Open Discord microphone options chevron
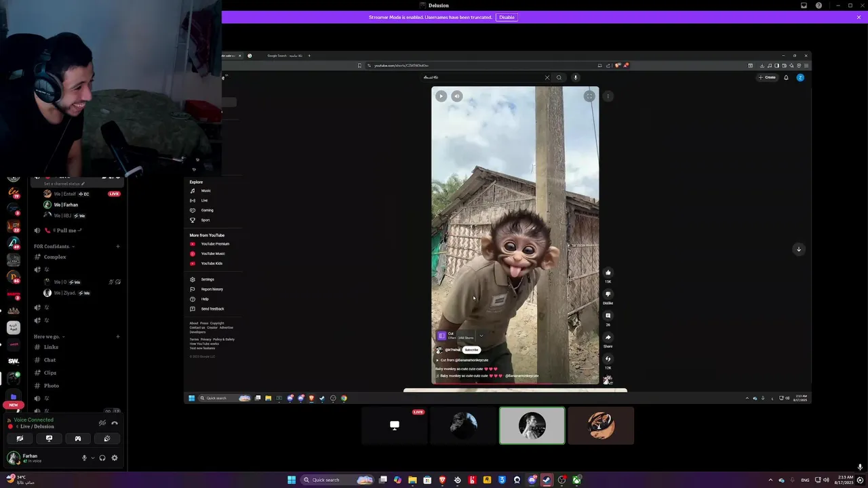The image size is (868, 488). (x=92, y=458)
